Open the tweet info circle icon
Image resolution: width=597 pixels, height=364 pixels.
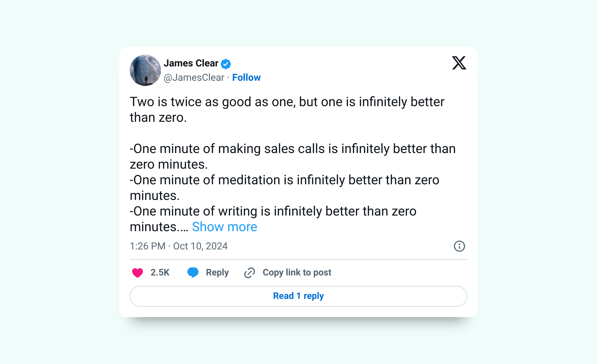pyautogui.click(x=459, y=246)
